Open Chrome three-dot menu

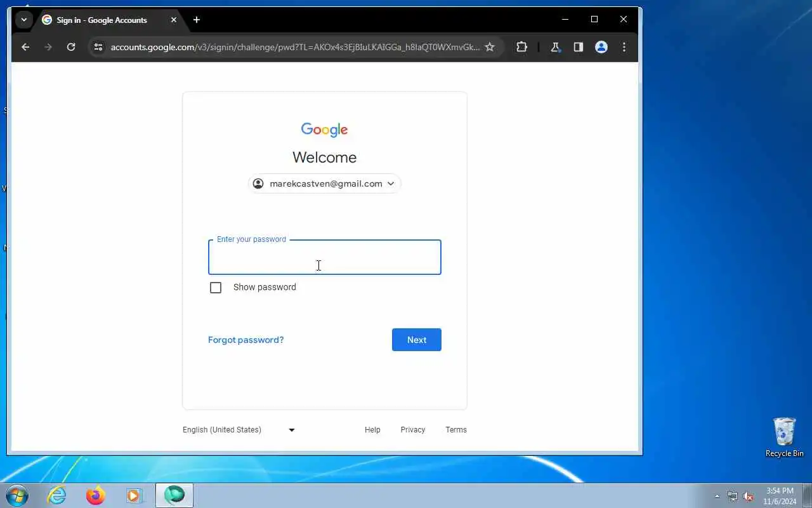pos(624,47)
